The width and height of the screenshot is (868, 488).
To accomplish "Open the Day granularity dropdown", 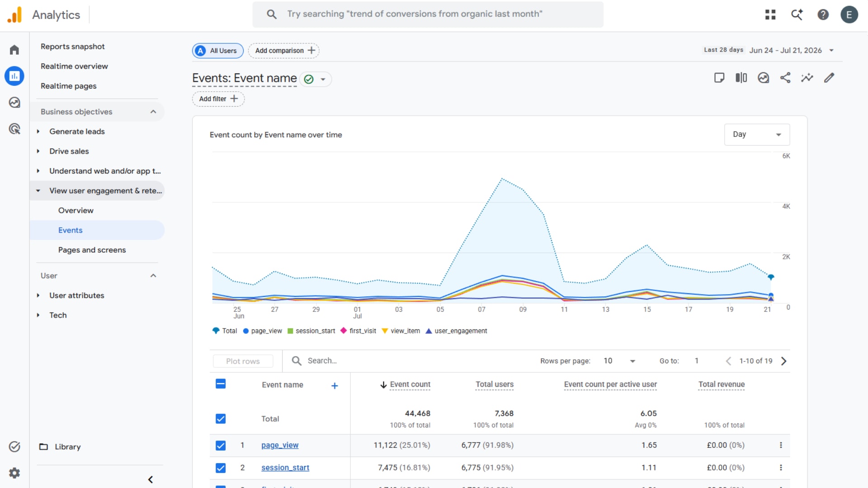I will tap(757, 135).
